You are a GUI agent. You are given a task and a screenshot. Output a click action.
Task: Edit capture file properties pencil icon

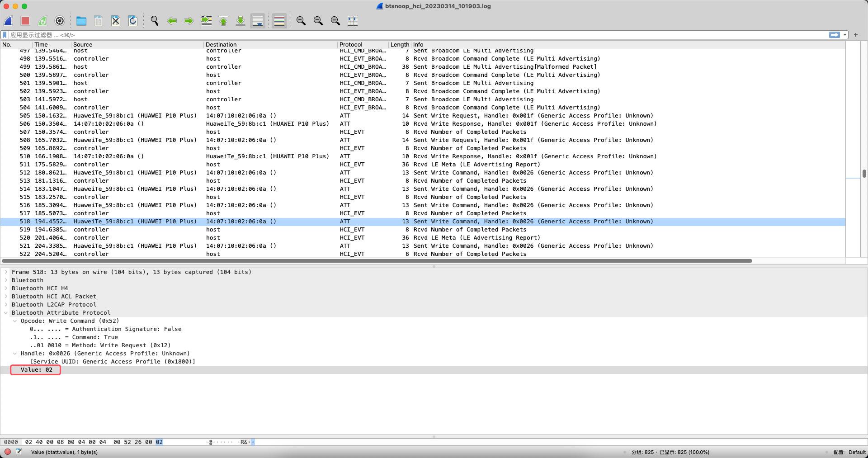[19, 452]
